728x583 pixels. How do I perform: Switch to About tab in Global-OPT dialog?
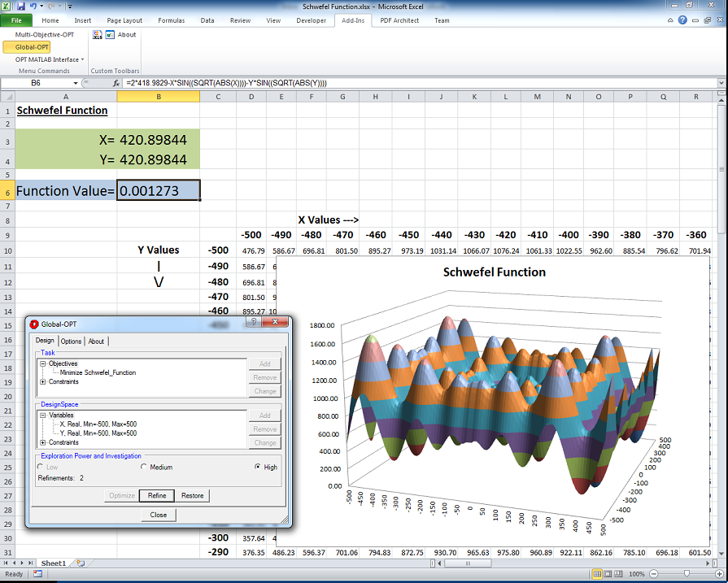tap(96, 342)
